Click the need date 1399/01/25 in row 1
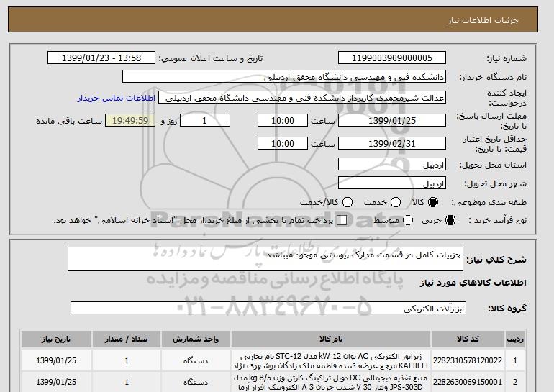 tap(56, 360)
